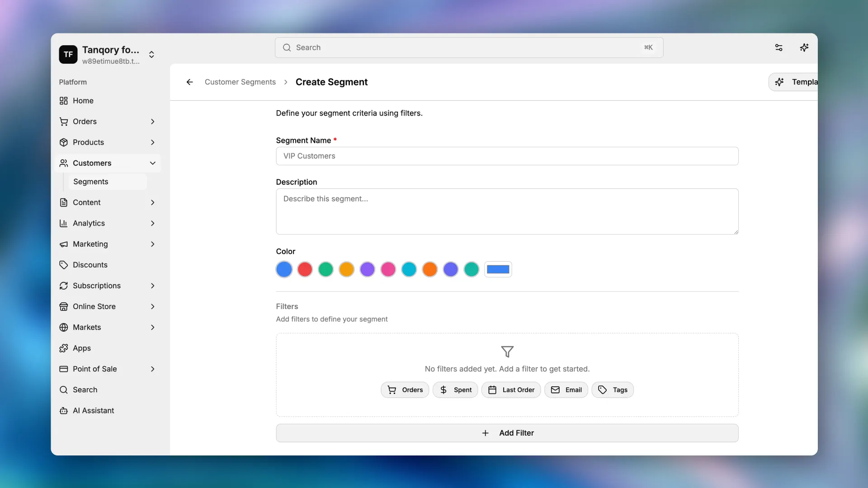Image resolution: width=868 pixels, height=488 pixels.
Task: Open the sidebar Search item
Action: pos(108,389)
